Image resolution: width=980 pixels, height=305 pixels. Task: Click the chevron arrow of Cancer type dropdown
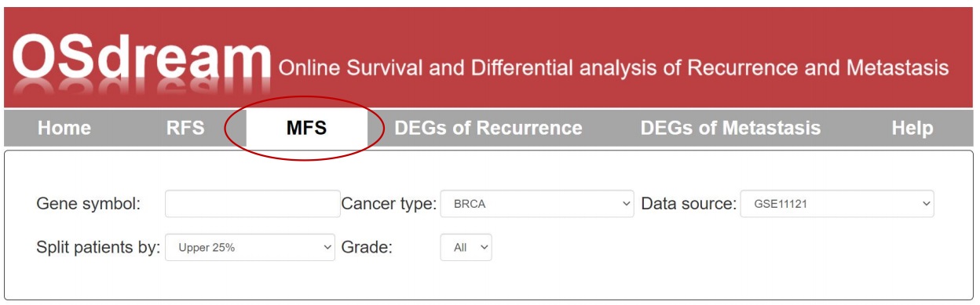pyautogui.click(x=626, y=204)
